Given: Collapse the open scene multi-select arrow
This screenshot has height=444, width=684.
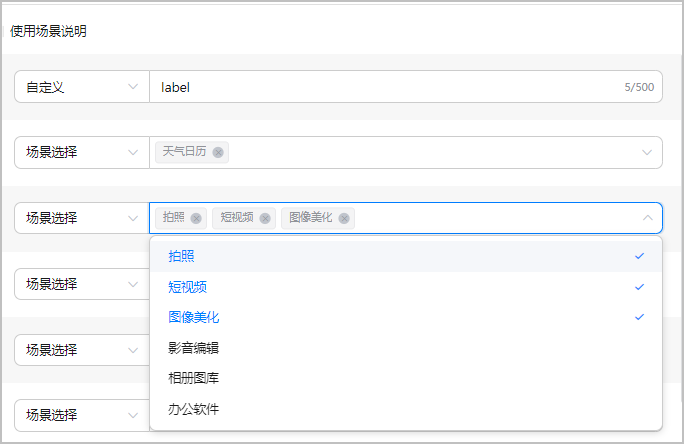Looking at the screenshot, I should pos(647,218).
